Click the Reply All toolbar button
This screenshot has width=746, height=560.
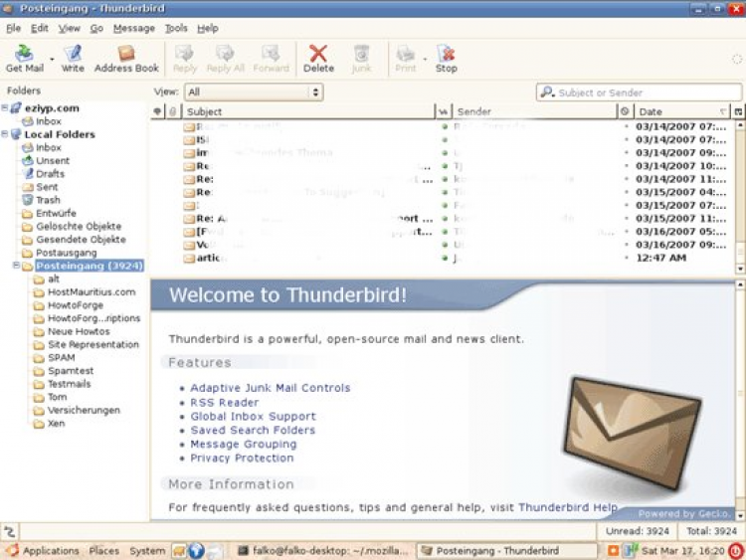point(225,59)
